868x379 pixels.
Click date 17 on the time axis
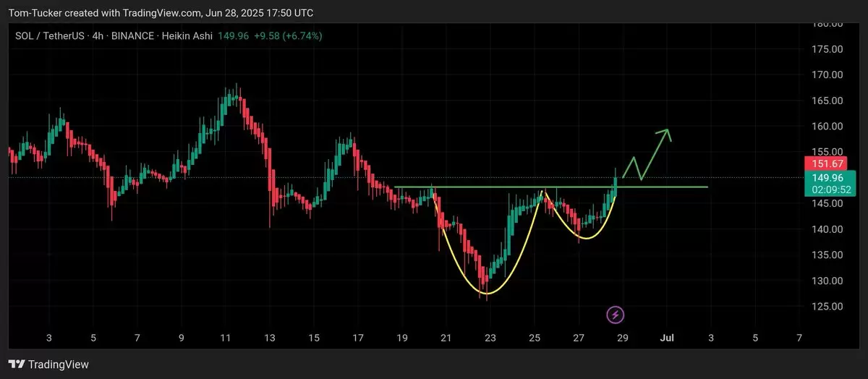tap(358, 338)
